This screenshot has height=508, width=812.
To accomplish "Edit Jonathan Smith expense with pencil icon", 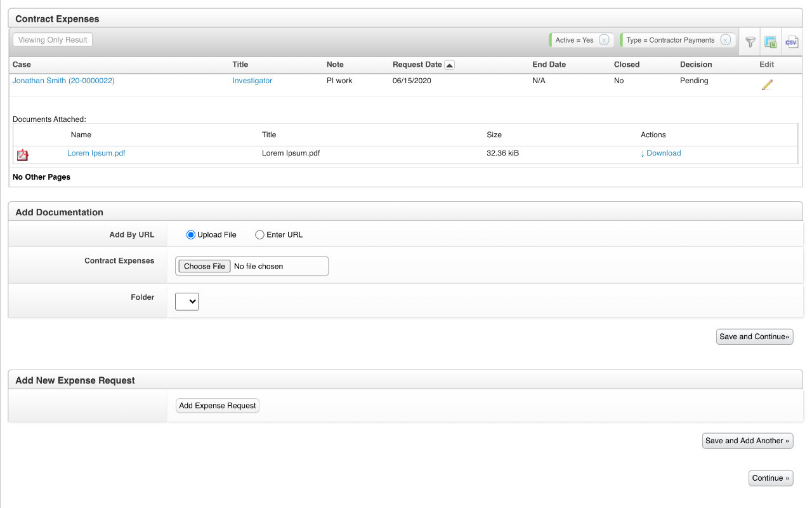I will pos(767,84).
